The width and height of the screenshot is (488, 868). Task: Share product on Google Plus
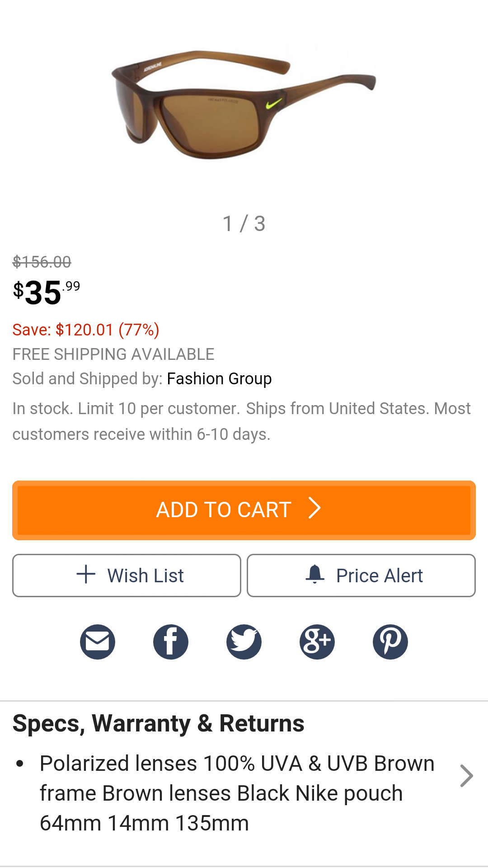pos(317,642)
